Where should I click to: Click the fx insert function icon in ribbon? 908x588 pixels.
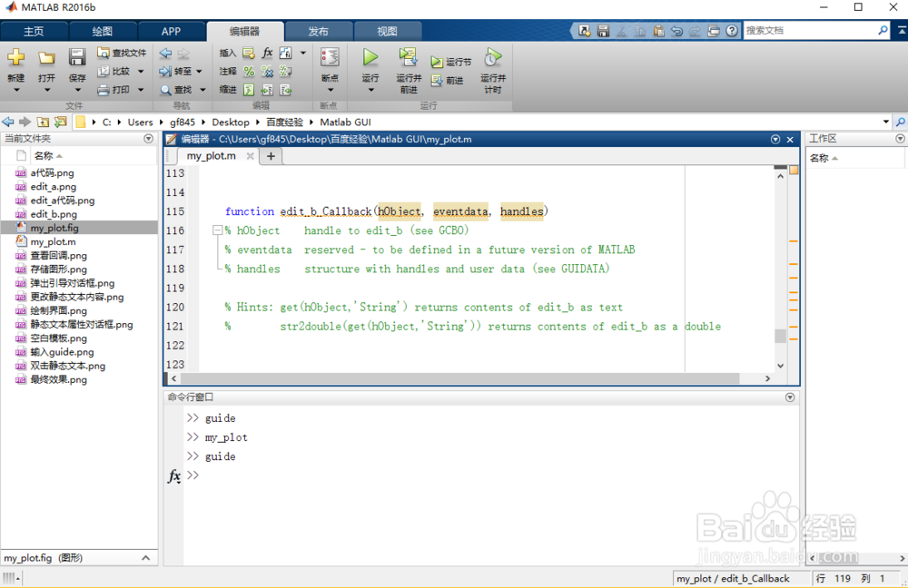pos(267,54)
